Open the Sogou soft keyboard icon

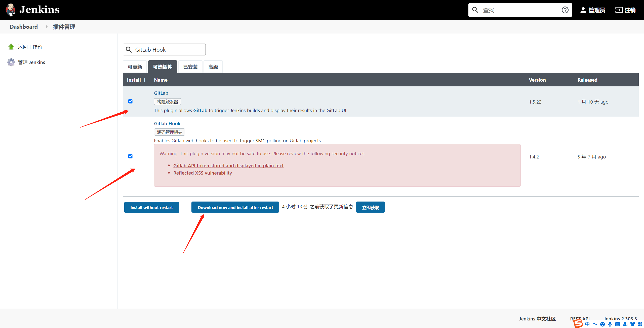(617, 324)
